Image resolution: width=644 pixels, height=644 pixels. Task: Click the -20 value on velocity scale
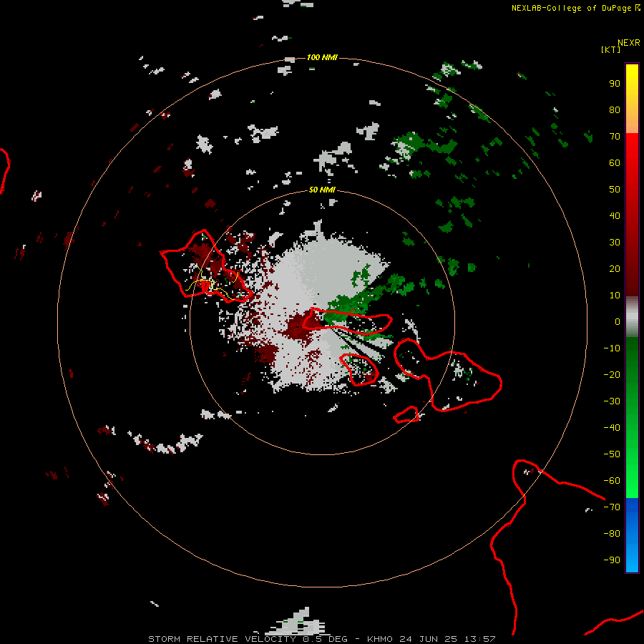point(612,374)
